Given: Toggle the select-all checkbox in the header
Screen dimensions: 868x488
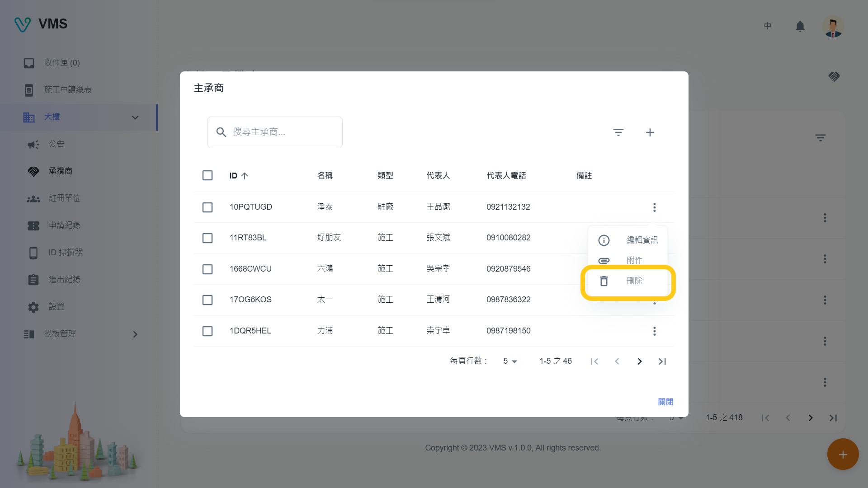Looking at the screenshot, I should (208, 175).
